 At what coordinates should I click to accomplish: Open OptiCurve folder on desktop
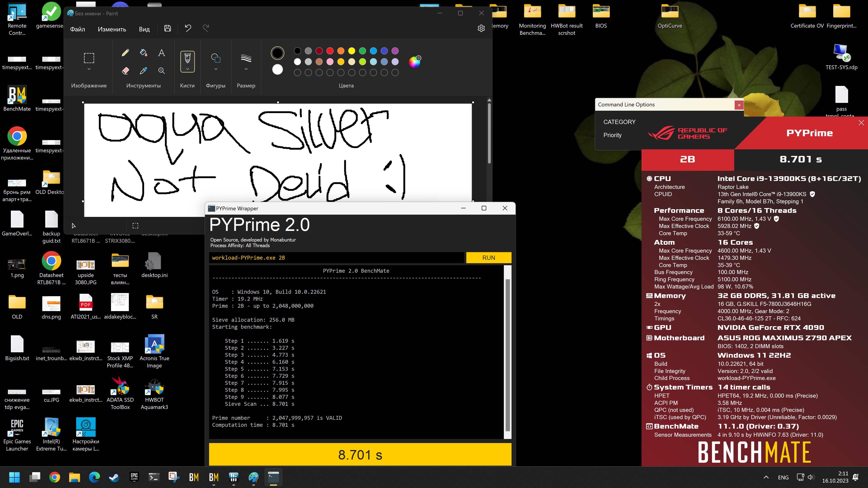coord(670,16)
